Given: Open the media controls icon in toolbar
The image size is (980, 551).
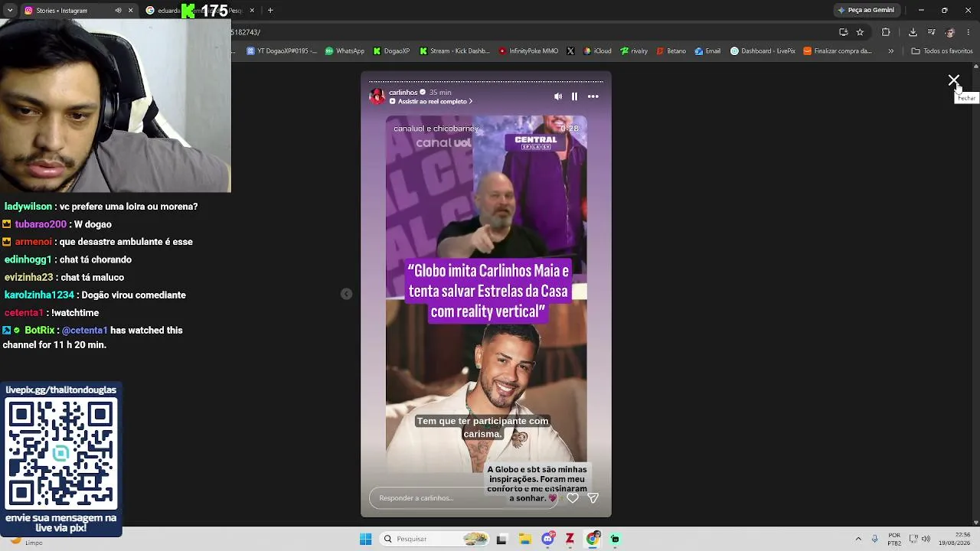Looking at the screenshot, I should (x=931, y=32).
